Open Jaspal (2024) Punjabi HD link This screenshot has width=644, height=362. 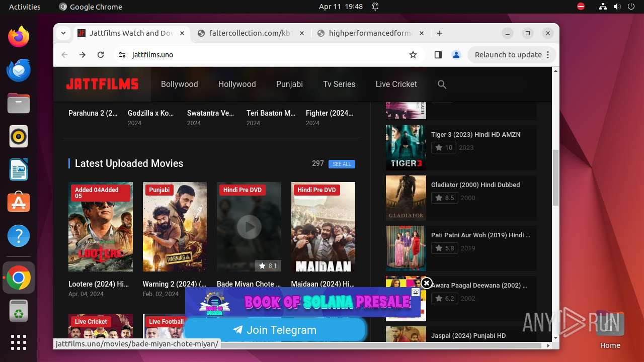468,335
